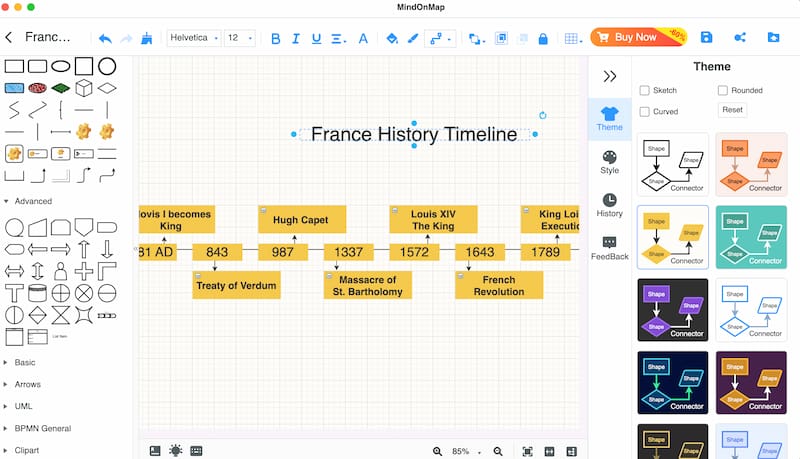
Task: Select the format painter brush icon
Action: coord(147,38)
